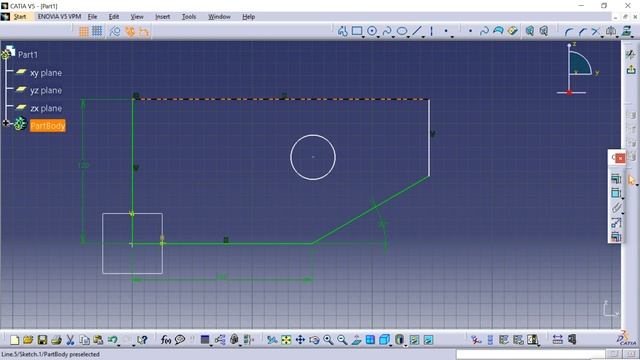
Task: Open the Spline tool dropdown arrow
Action: point(393,37)
